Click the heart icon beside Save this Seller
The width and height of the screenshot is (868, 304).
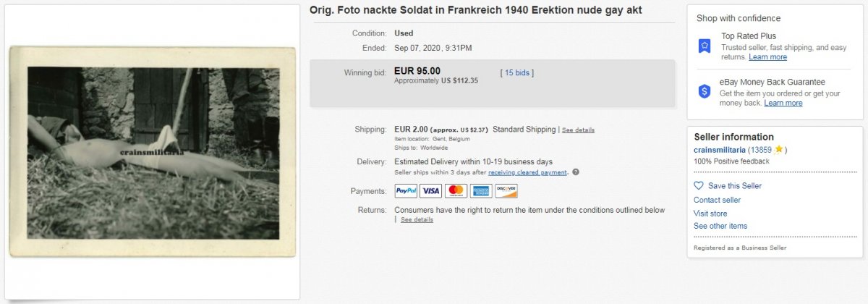(698, 185)
